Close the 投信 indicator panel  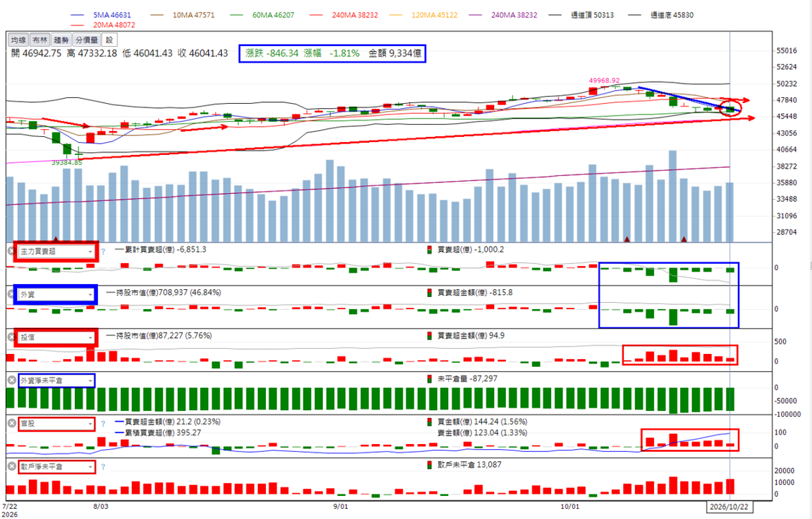(x=12, y=337)
